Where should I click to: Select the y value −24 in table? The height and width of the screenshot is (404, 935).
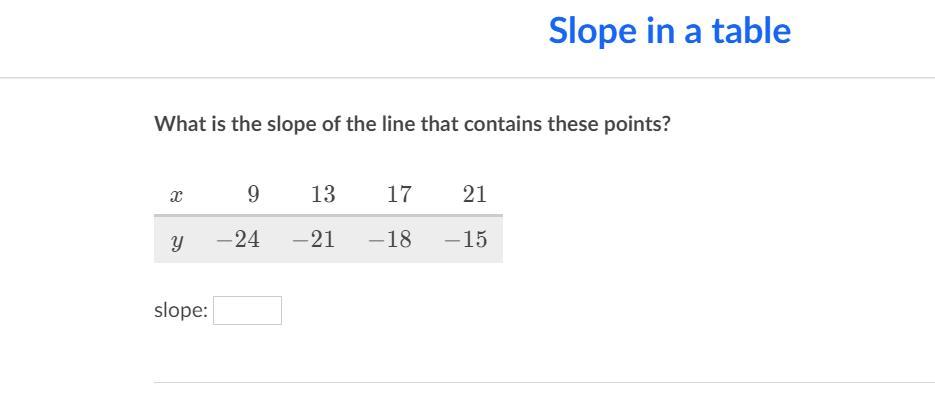pyautogui.click(x=238, y=240)
